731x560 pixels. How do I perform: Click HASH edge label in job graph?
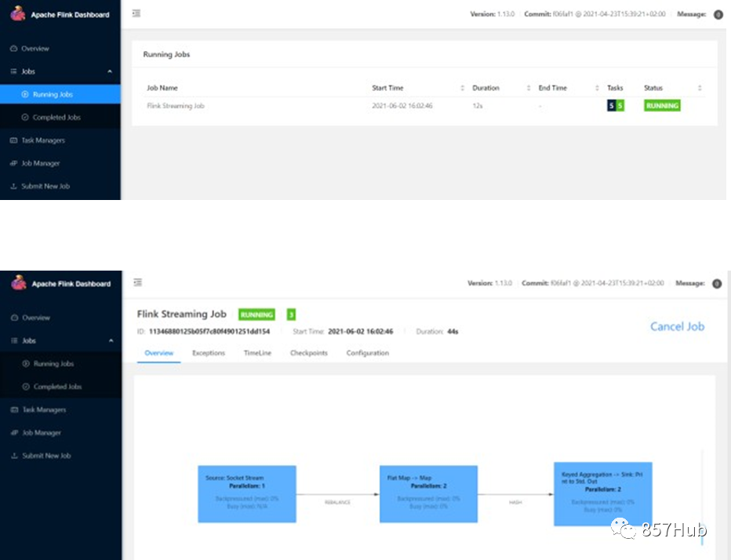(515, 502)
